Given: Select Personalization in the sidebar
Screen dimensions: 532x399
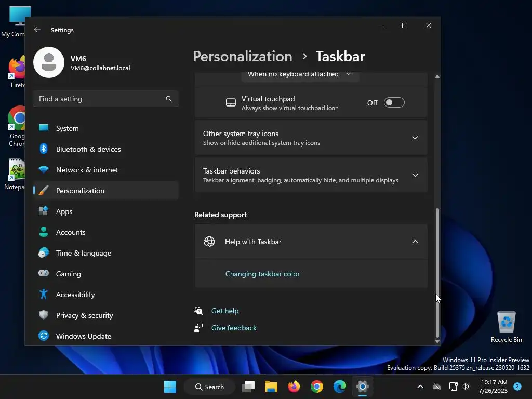Looking at the screenshot, I should 106,191.
